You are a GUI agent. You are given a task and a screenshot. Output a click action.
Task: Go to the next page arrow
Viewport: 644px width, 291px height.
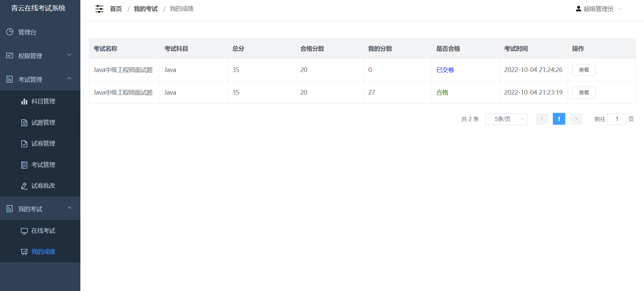576,119
